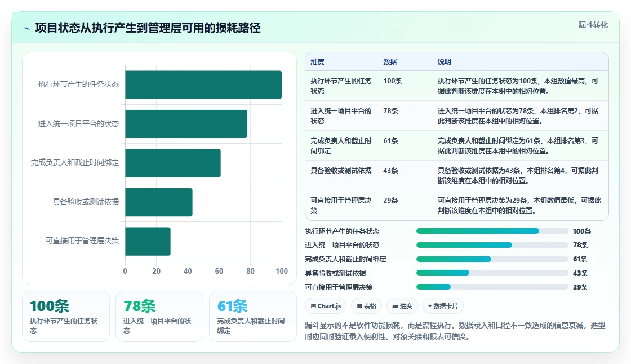Click the 100条 cell in the table
This screenshot has width=631, height=364.
392,81
